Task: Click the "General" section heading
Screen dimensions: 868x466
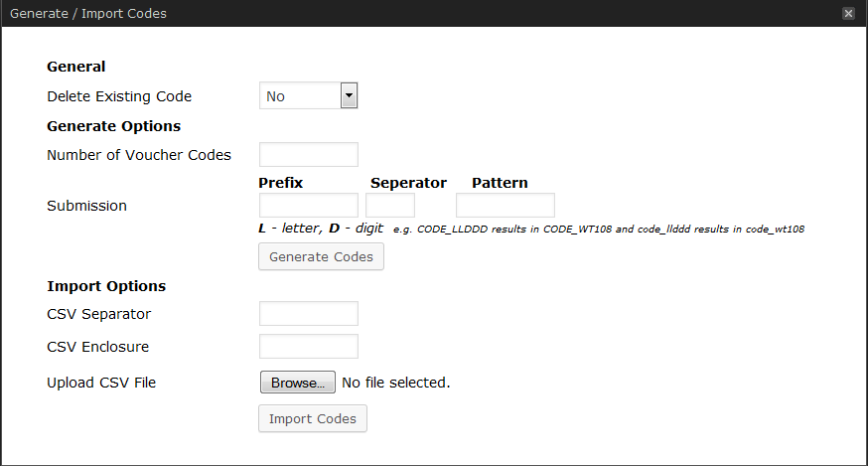Action: coord(75,67)
